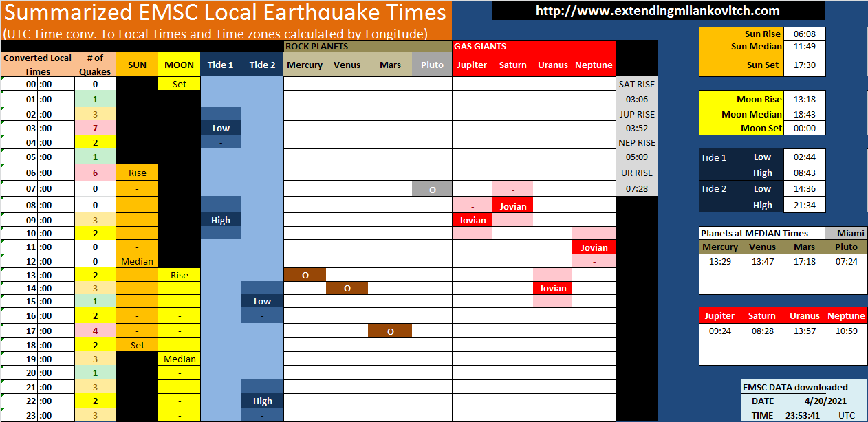The image size is (868, 422).
Task: Select the '03:52' Jupiter rise time
Action: [x=636, y=128]
